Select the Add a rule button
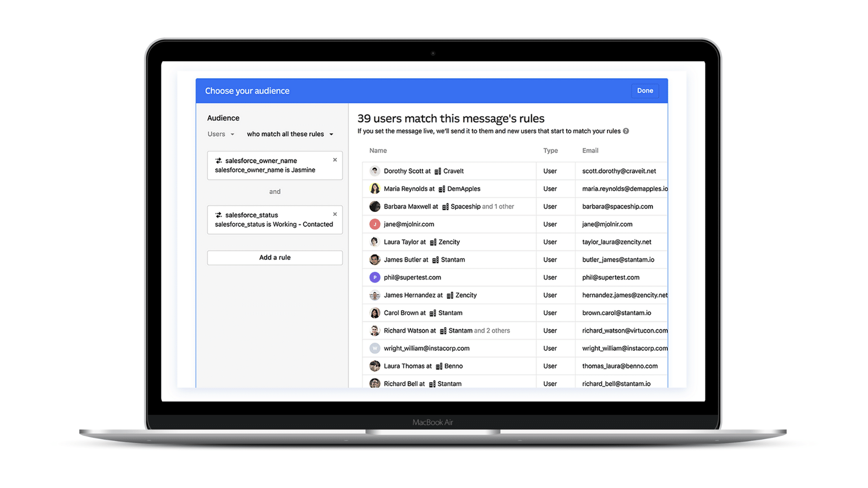868x488 pixels. point(274,258)
